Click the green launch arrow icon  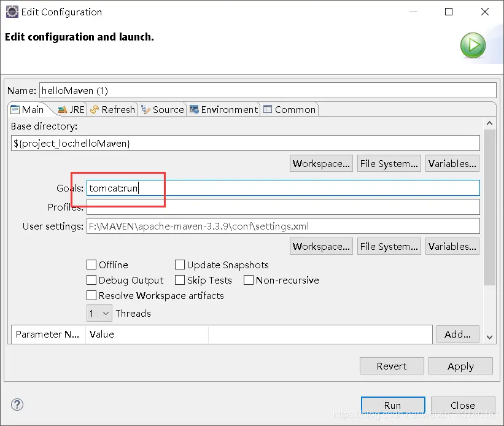[x=473, y=45]
